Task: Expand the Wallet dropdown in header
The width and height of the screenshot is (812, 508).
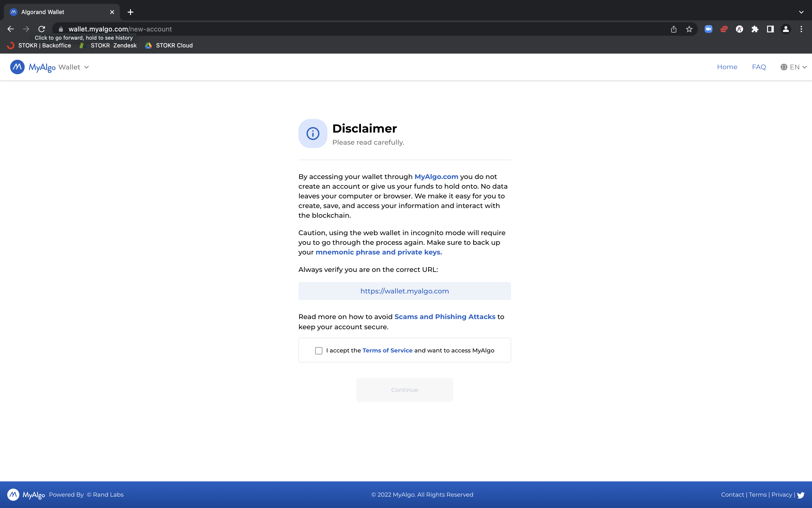Action: (74, 67)
